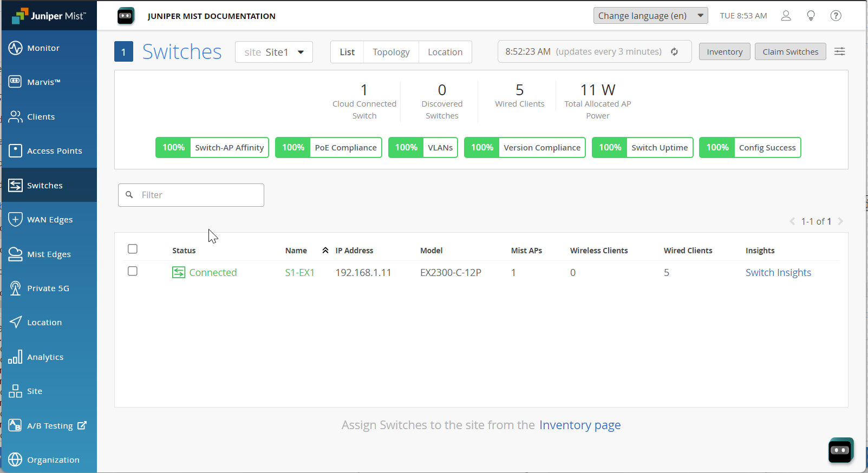Check the select-all checkbox in table header
Image resolution: width=868 pixels, height=473 pixels.
133,249
